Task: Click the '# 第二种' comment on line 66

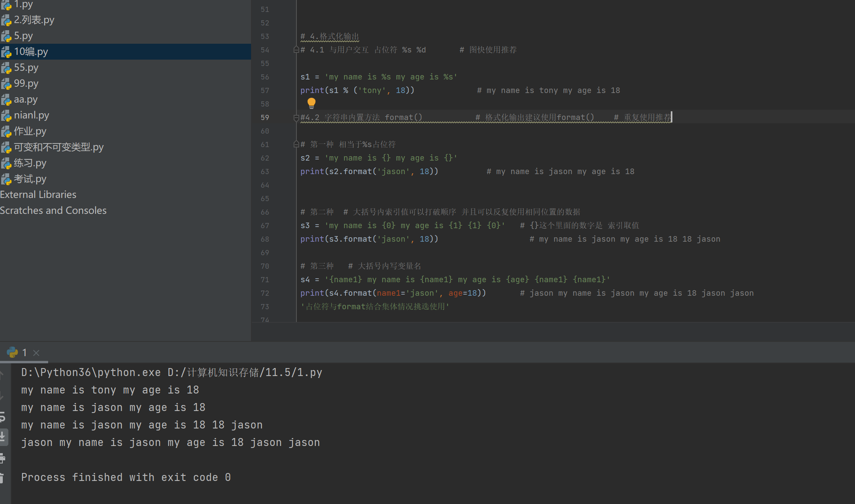Action: (317, 212)
